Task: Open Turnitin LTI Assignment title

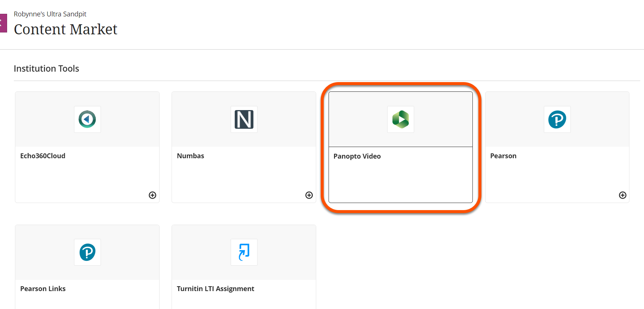Action: pyautogui.click(x=215, y=289)
